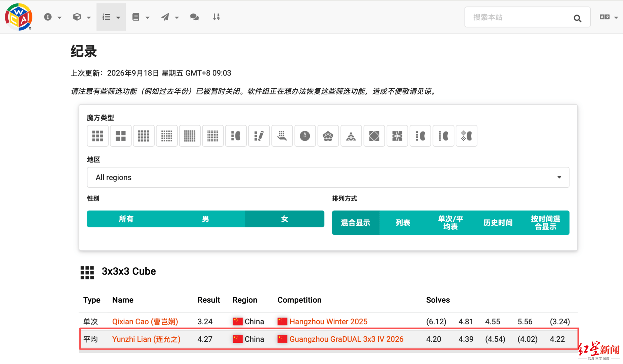Set gender filter to 所有
Viewport: 623px width, 364px height.
pyautogui.click(x=126, y=219)
